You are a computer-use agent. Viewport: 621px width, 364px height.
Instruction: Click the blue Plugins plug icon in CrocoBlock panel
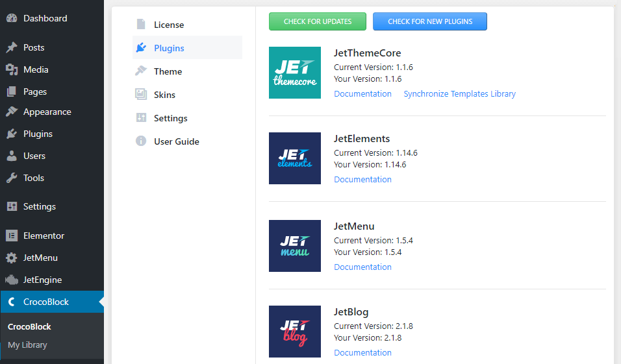[x=141, y=48]
